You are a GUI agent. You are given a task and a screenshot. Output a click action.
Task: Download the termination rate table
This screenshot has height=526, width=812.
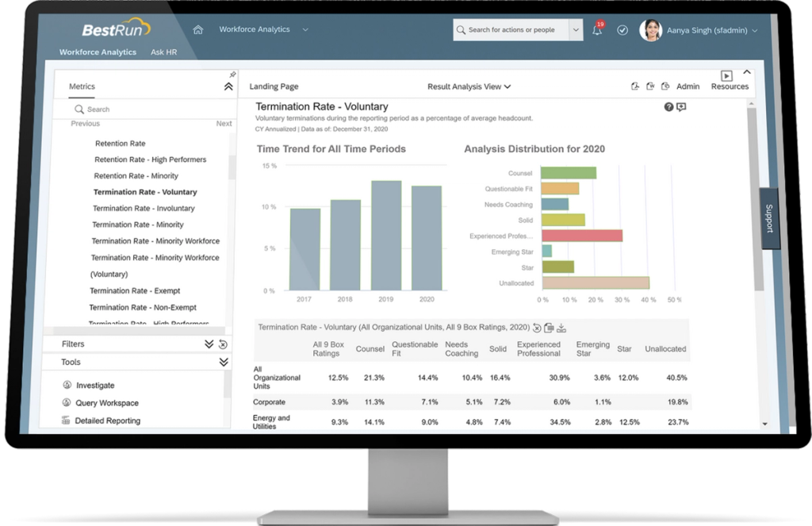coord(561,327)
